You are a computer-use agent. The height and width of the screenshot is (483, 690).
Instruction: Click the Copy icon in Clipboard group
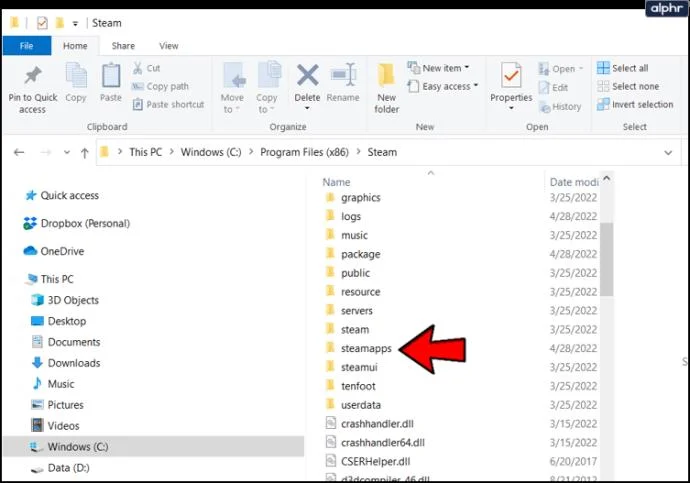[76, 76]
